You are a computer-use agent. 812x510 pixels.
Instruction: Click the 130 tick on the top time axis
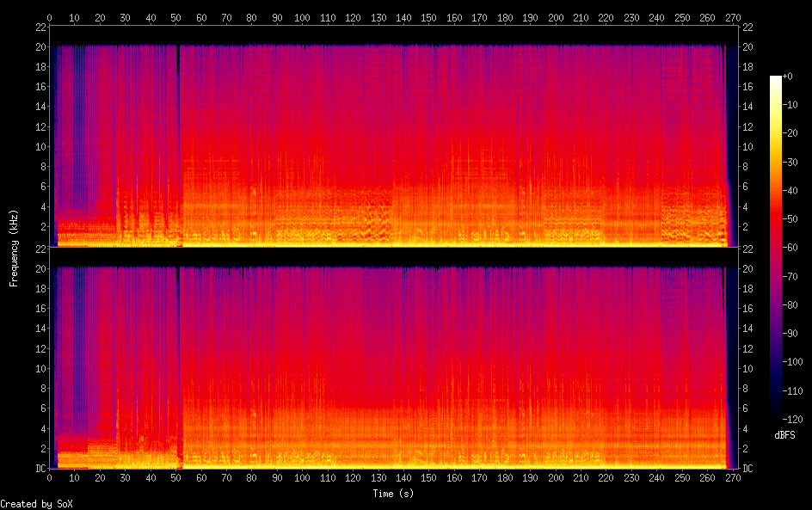pyautogui.click(x=379, y=15)
